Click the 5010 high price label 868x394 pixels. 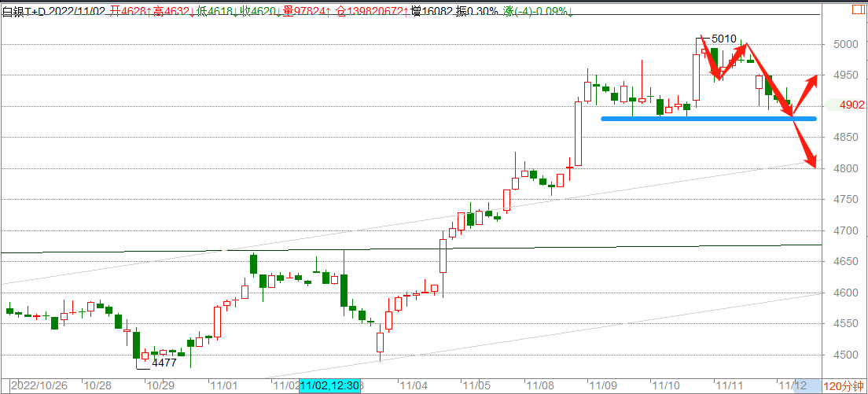(723, 39)
